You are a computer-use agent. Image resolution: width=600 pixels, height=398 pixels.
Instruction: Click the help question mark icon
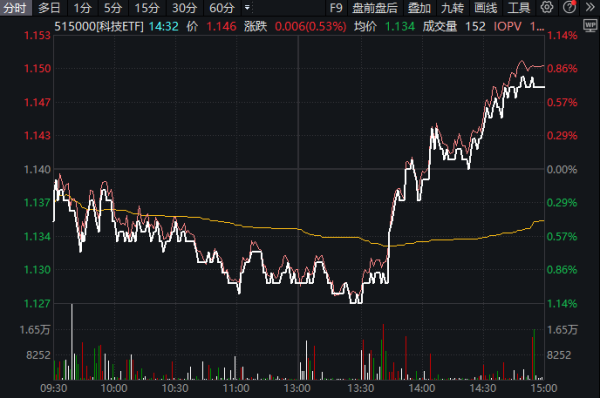click(x=569, y=7)
